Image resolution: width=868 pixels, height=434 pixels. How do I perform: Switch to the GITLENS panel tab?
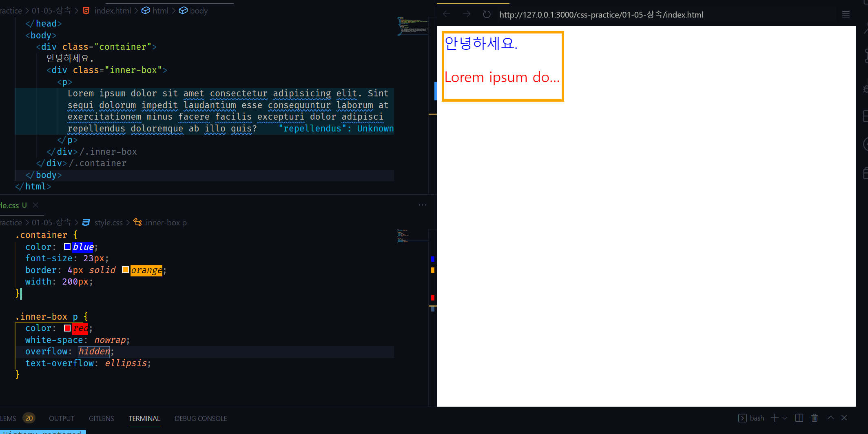pyautogui.click(x=102, y=418)
